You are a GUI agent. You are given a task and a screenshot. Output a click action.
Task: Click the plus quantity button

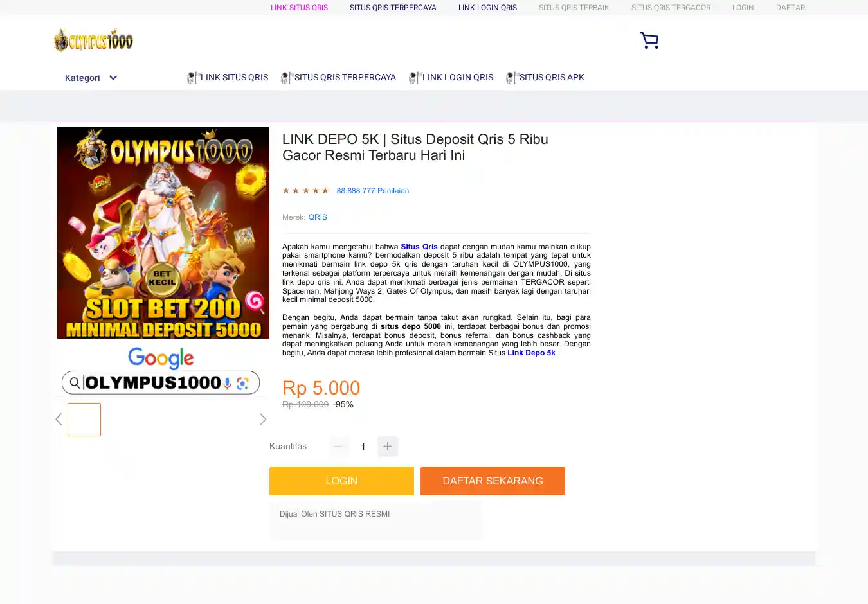387,446
